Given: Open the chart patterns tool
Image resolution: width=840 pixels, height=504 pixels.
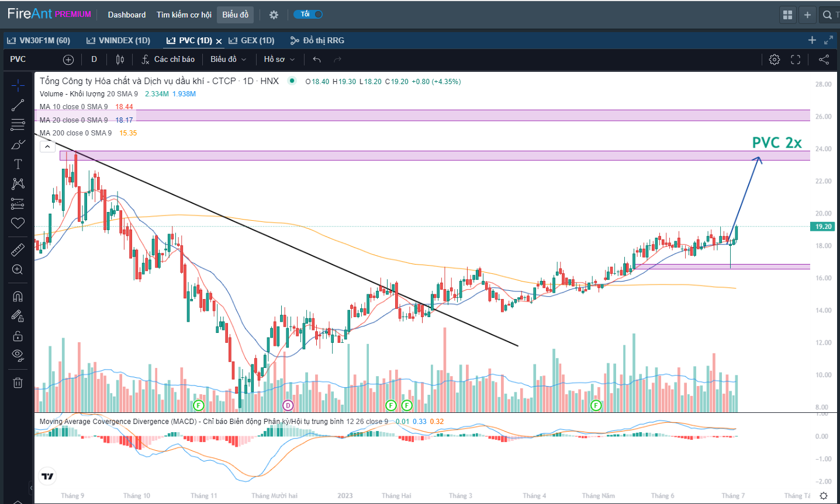Looking at the screenshot, I should [x=18, y=183].
